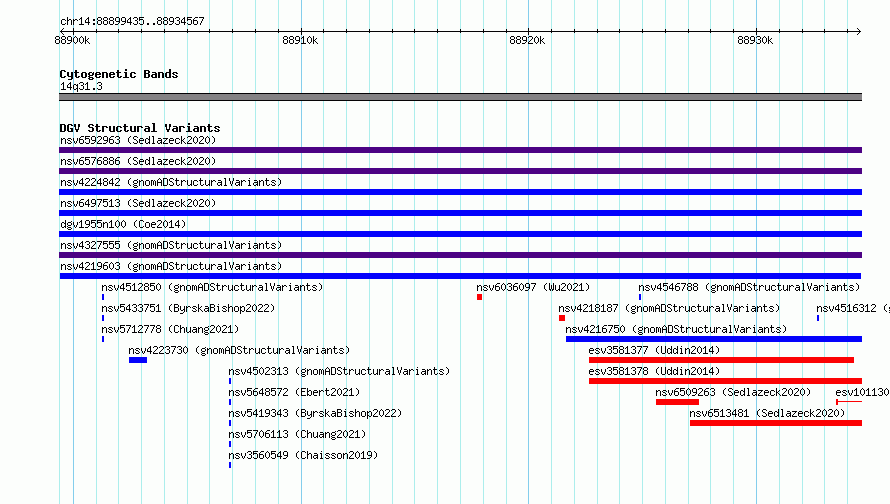Click the blue bar under nsv4216750
Image resolution: width=890 pixels, height=504 pixels.
coord(714,339)
